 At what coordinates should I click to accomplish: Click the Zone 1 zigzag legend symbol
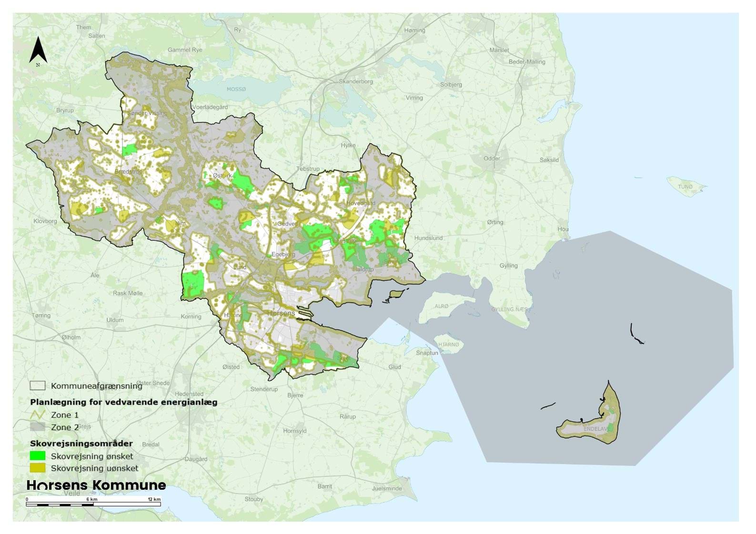coord(38,415)
